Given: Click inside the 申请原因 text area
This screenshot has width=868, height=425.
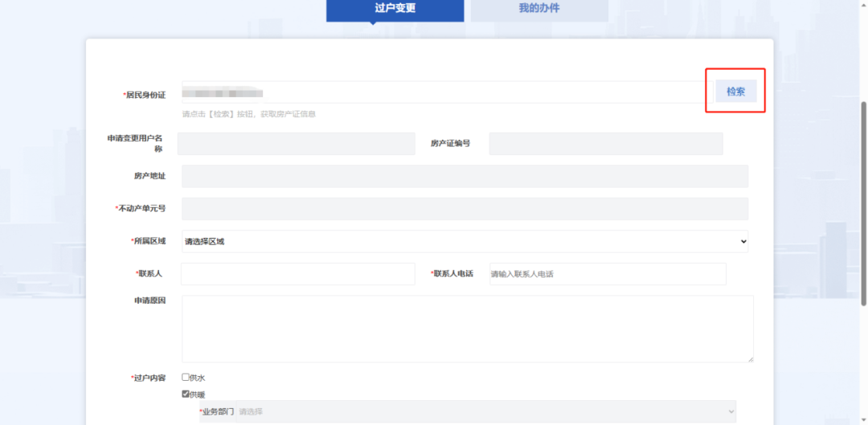Looking at the screenshot, I should click(x=466, y=329).
